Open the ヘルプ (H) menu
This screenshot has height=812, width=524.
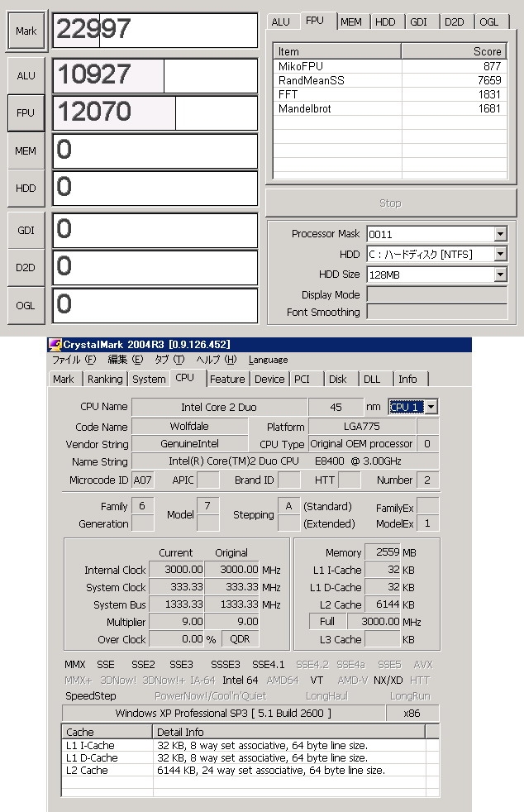coord(216,360)
